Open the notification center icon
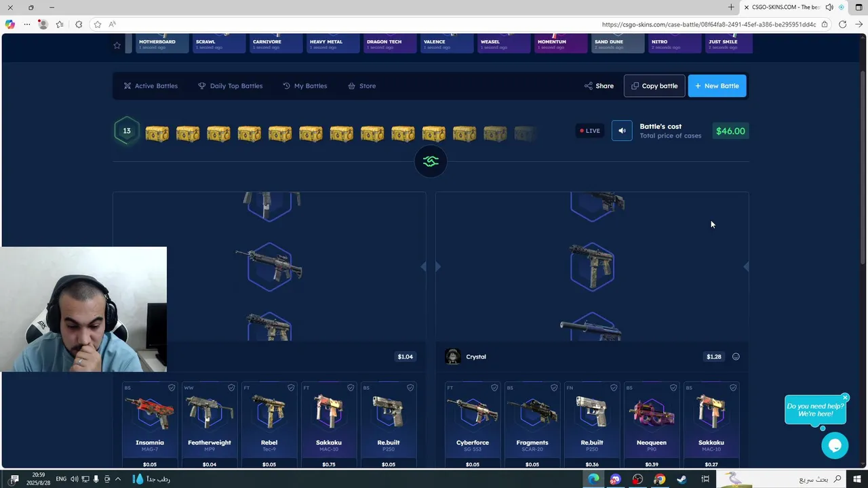This screenshot has width=868, height=488. (x=14, y=479)
